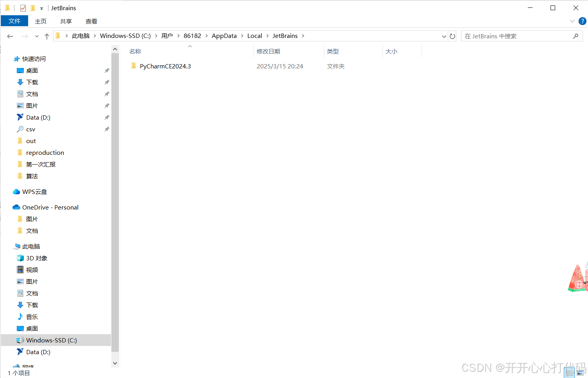Viewport: 588px width, 378px height.
Task: Select 快速访问 in navigation pane
Action: [34, 59]
